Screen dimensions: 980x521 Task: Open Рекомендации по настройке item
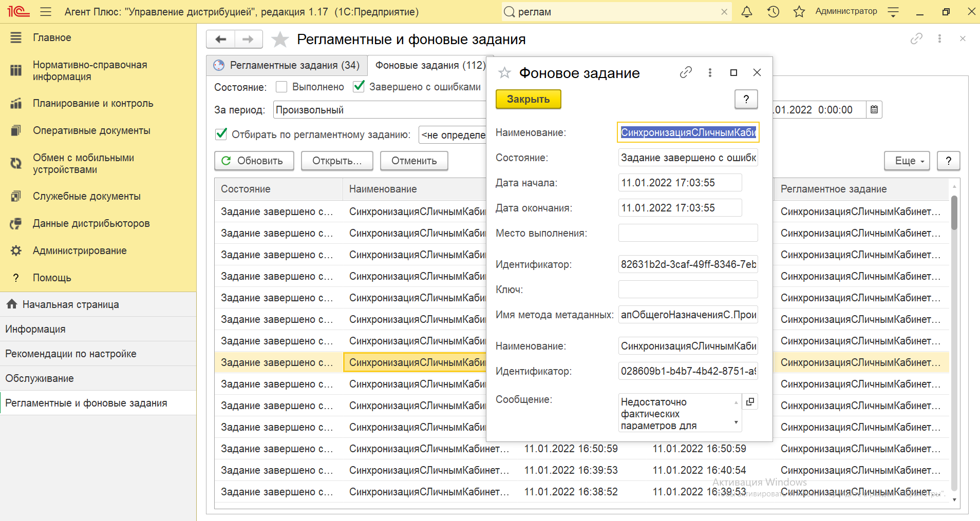[x=98, y=354]
